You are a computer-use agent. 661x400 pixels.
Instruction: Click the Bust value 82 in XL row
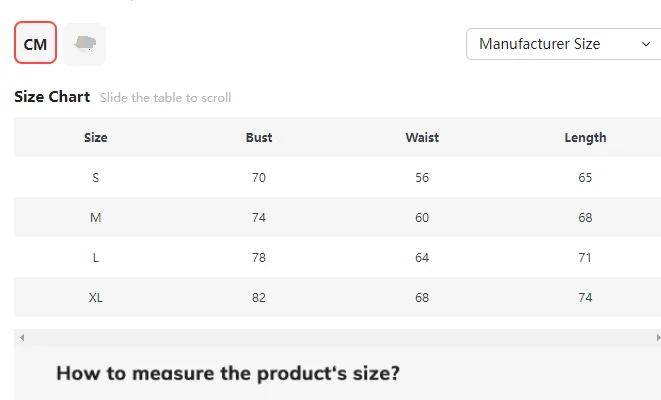(x=259, y=297)
